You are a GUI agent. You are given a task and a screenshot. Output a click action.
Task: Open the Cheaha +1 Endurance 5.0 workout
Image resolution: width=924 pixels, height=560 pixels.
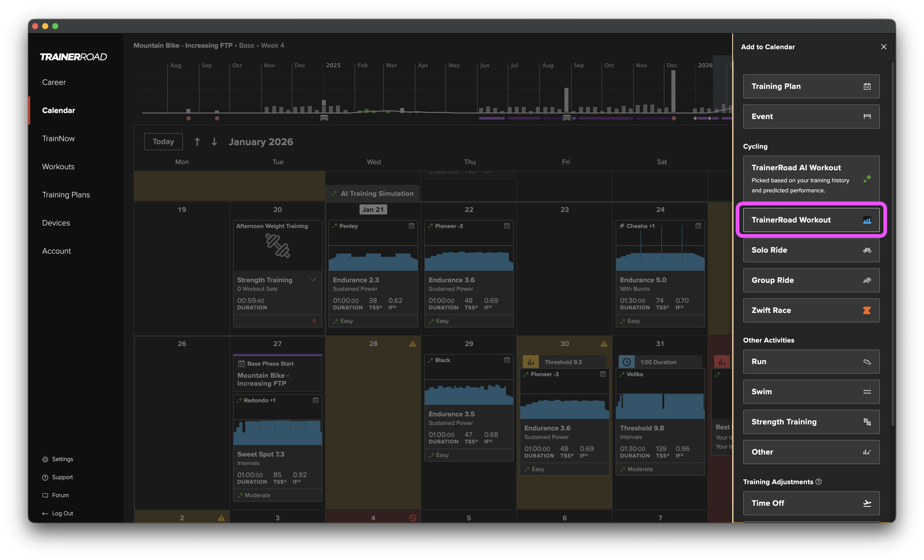point(660,274)
